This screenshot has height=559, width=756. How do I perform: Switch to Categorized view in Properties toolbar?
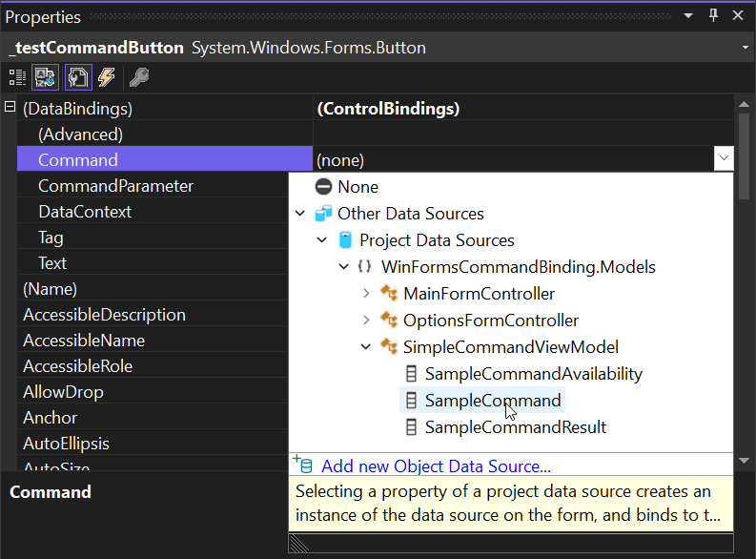[18, 77]
